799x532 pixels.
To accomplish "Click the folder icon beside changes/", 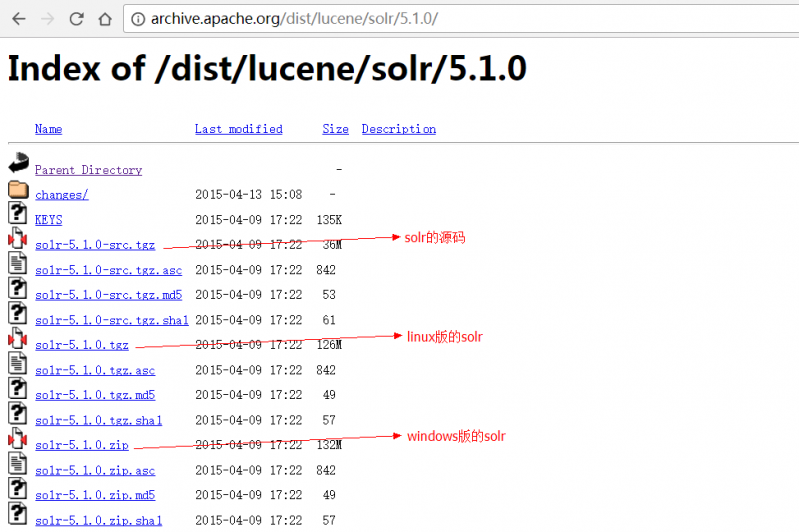I will tap(18, 190).
